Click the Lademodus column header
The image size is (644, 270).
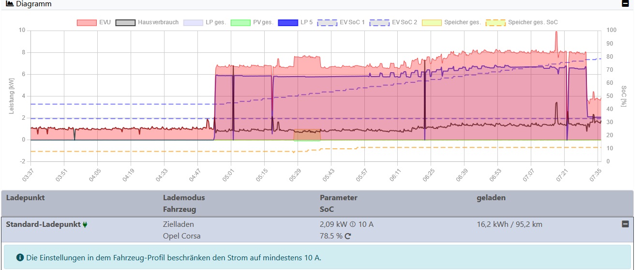[x=184, y=198]
